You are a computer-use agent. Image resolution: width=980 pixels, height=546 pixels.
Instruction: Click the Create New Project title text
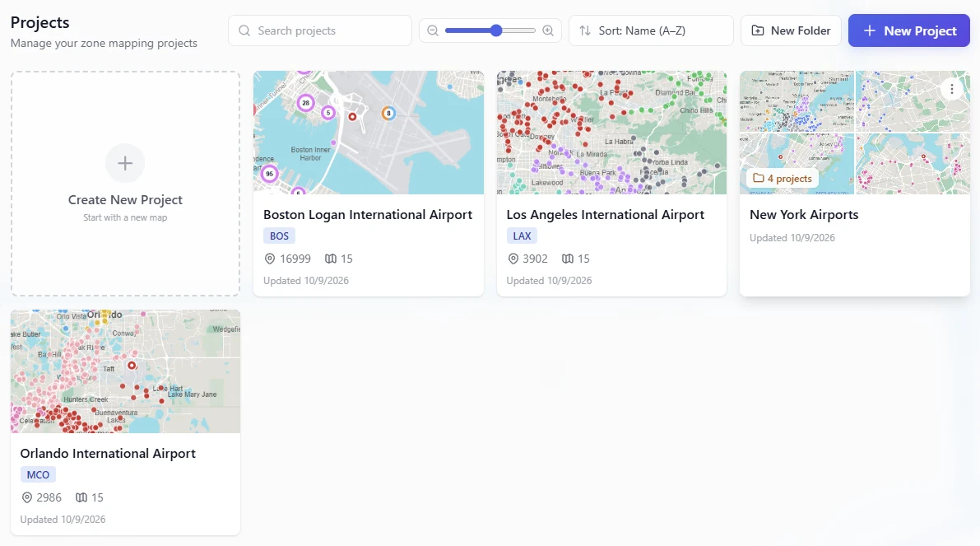[125, 199]
